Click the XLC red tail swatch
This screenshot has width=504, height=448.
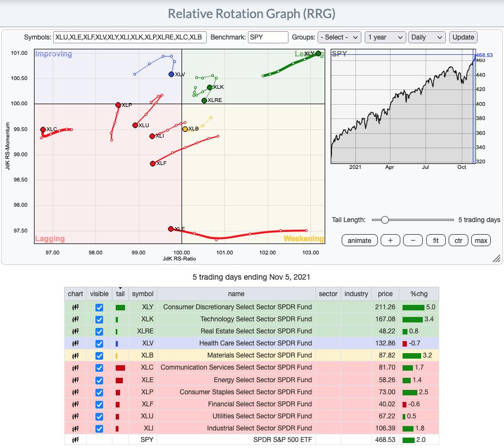(x=120, y=368)
